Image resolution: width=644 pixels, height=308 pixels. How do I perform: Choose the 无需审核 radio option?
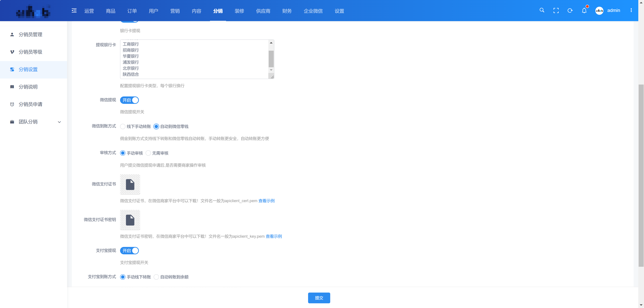[x=148, y=153]
